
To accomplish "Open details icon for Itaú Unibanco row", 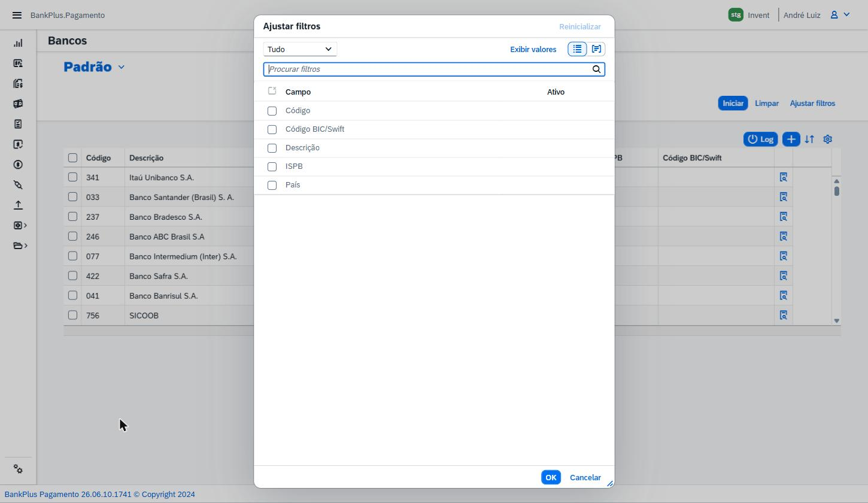I will pyautogui.click(x=783, y=177).
